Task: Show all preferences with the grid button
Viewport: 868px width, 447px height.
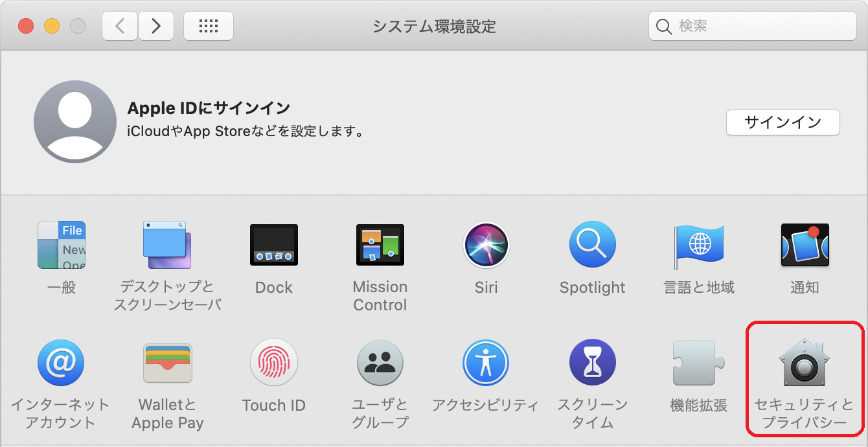Action: [209, 26]
